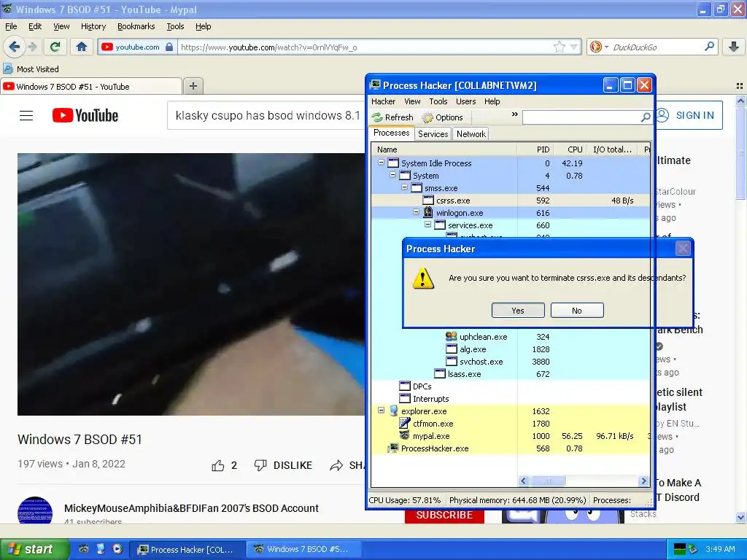Click the bookmark star in the address bar
The width and height of the screenshot is (747, 560).
click(560, 47)
